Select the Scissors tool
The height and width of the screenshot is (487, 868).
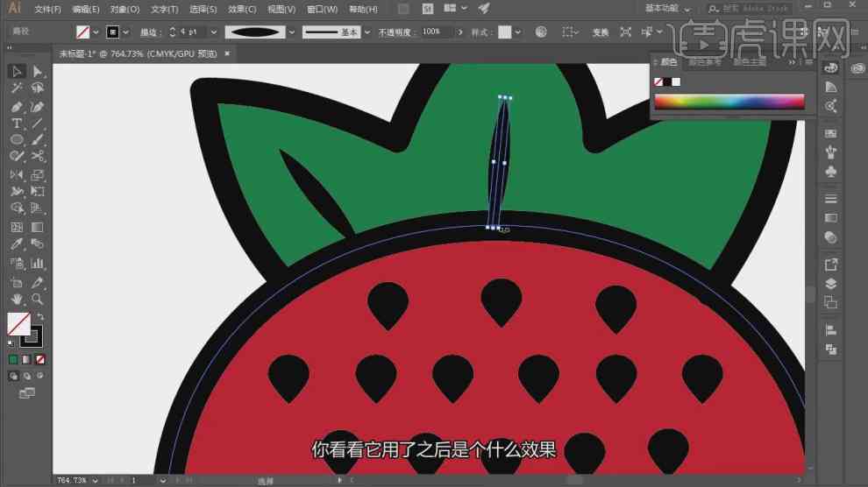37,157
